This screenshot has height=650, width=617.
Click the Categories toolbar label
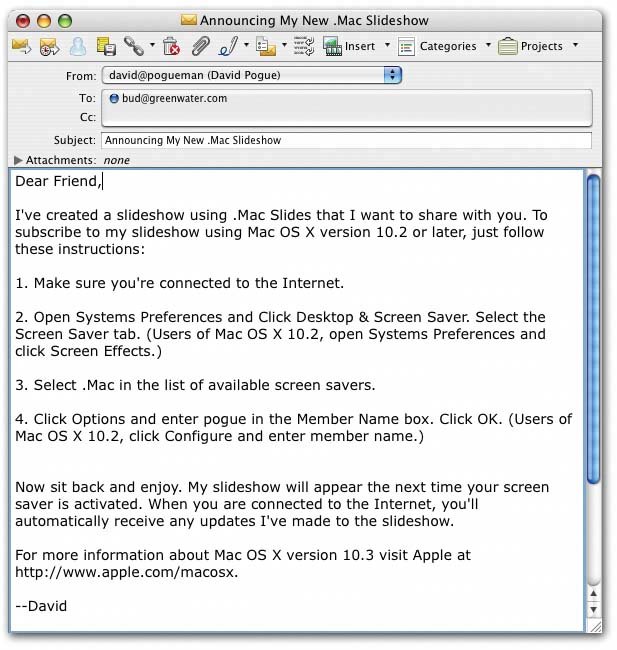point(448,46)
